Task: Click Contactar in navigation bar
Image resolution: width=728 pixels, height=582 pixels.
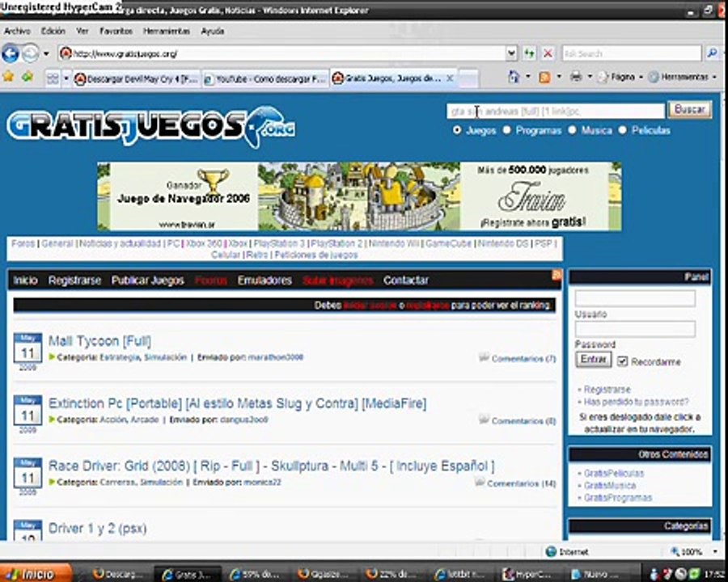Action: pyautogui.click(x=406, y=280)
